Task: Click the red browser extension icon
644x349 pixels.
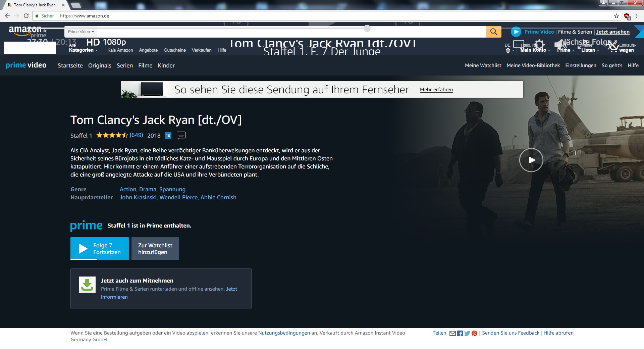Action: (627, 16)
